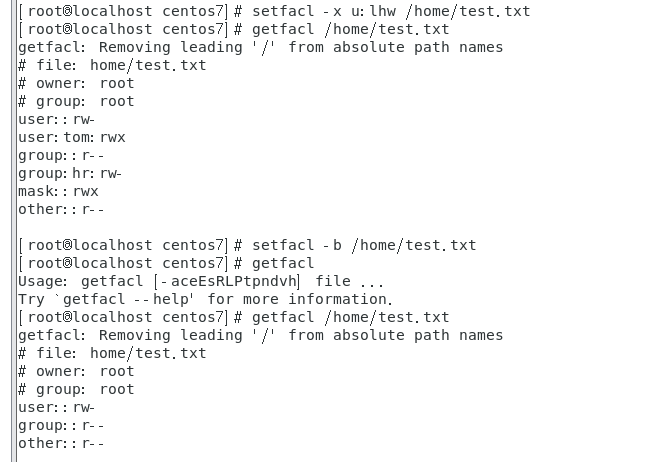
Task: Click the Usage: getfacl line
Action: tap(200, 281)
